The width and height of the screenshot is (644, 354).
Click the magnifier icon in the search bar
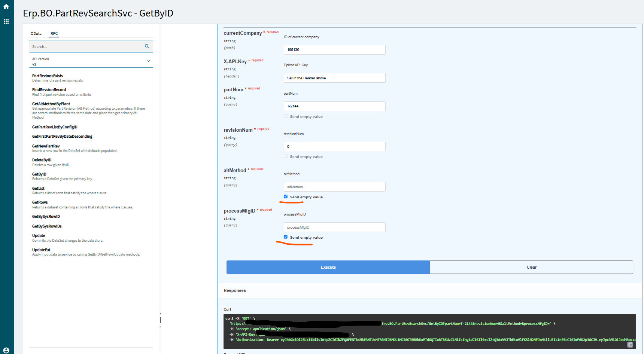coord(147,46)
